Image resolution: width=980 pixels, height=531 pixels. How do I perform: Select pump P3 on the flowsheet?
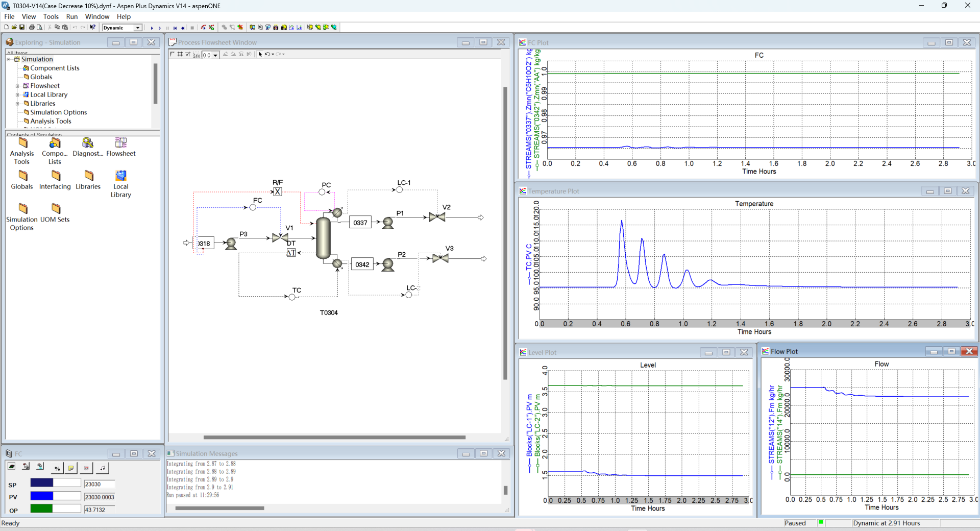pos(231,244)
